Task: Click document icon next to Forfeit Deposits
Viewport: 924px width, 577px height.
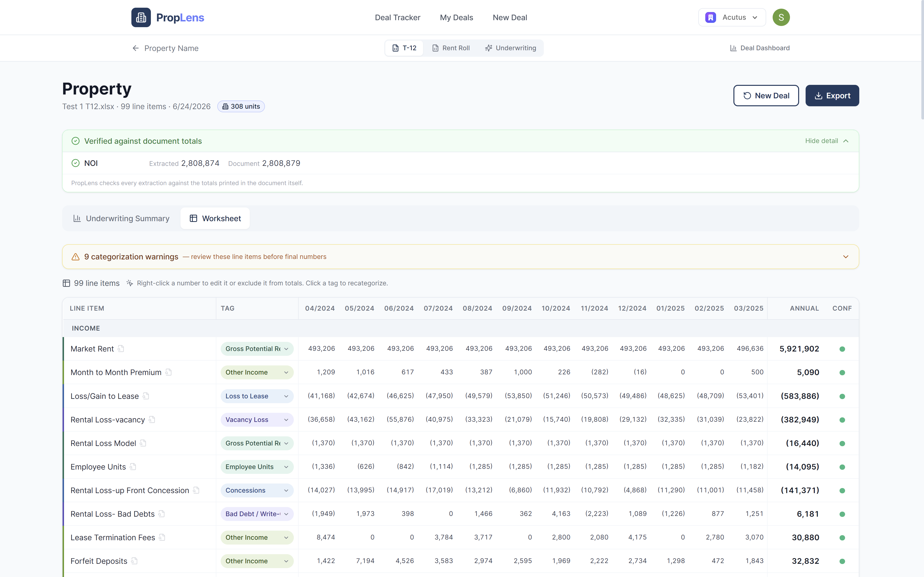Action: click(x=135, y=561)
